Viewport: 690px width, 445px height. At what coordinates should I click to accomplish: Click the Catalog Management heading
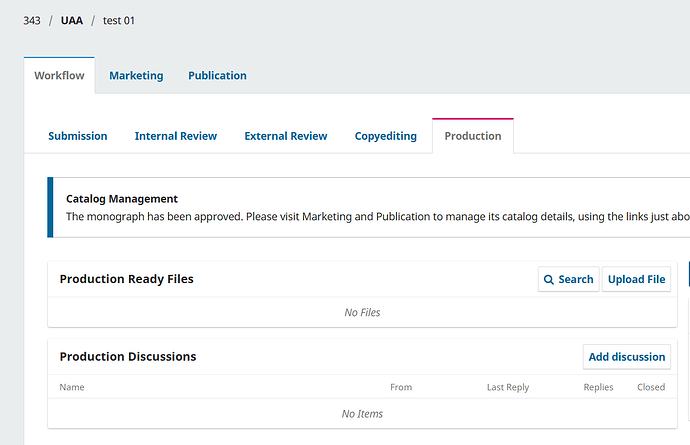pyautogui.click(x=122, y=199)
